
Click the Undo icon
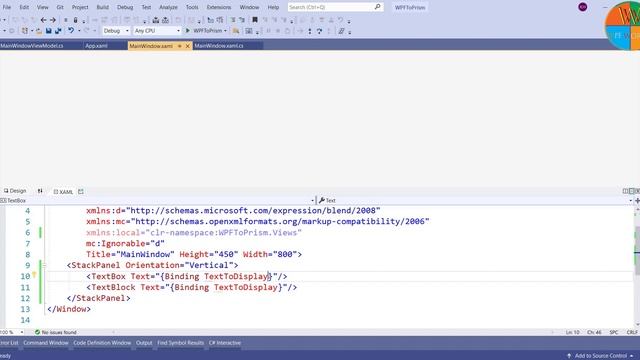[x=71, y=31]
